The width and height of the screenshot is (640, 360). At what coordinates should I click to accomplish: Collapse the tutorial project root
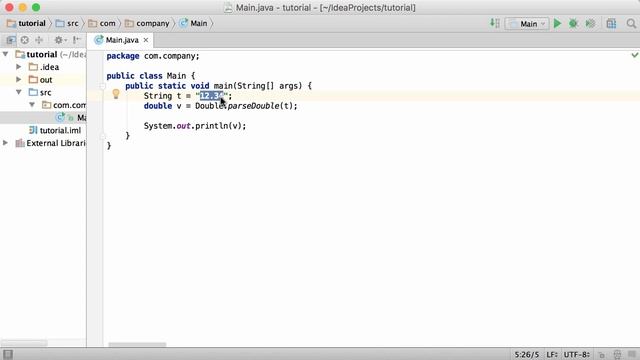[x=6, y=54]
